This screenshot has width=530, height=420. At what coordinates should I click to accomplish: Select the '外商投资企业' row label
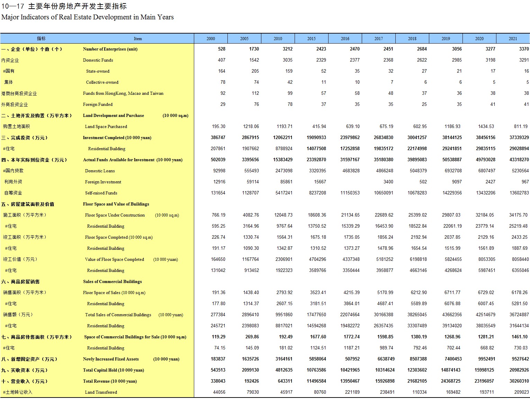point(15,104)
